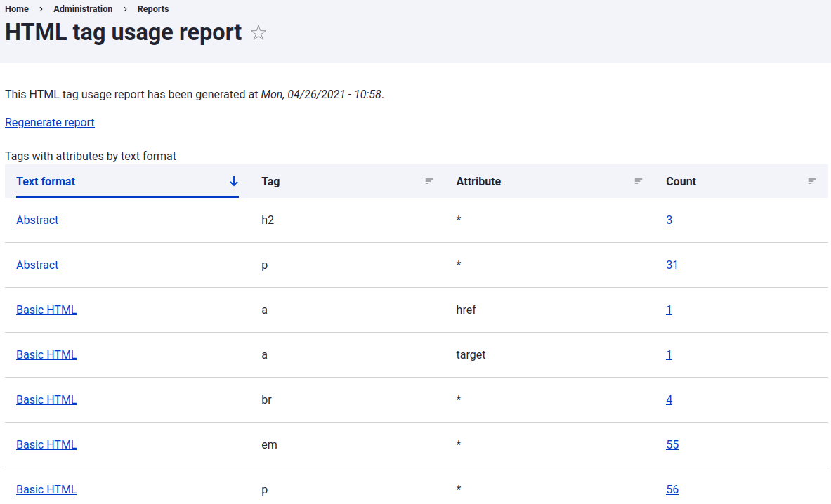Open Administration breadcrumb link
This screenshot has width=831, height=504.
83,9
